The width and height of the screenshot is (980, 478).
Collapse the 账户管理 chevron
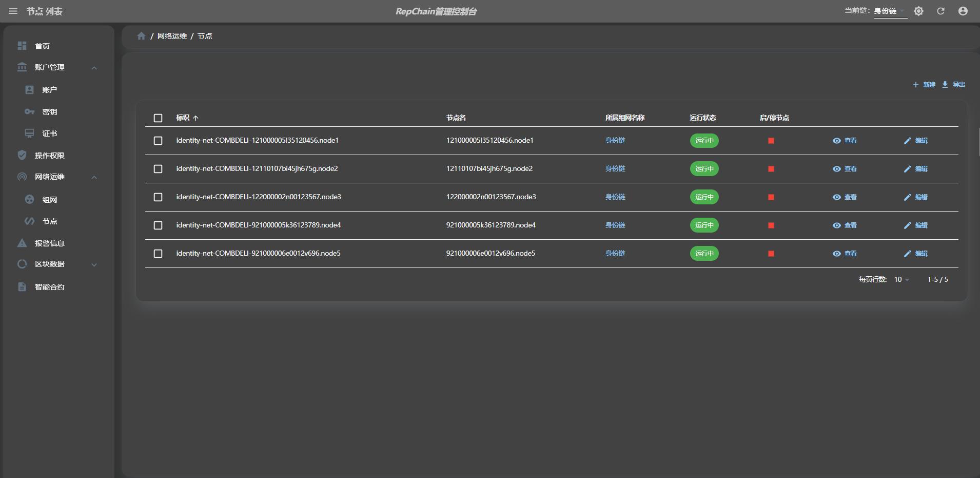point(94,68)
